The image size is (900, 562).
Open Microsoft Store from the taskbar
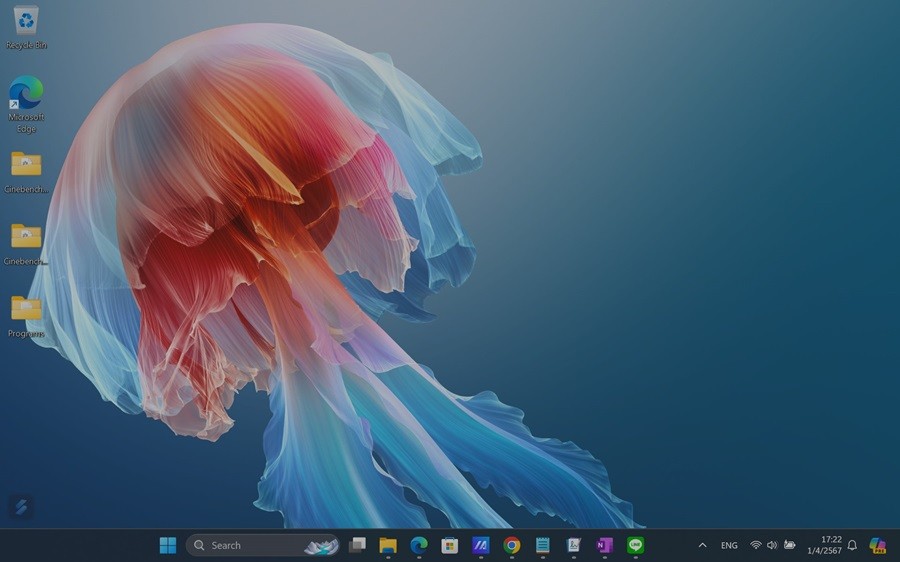pyautogui.click(x=450, y=545)
